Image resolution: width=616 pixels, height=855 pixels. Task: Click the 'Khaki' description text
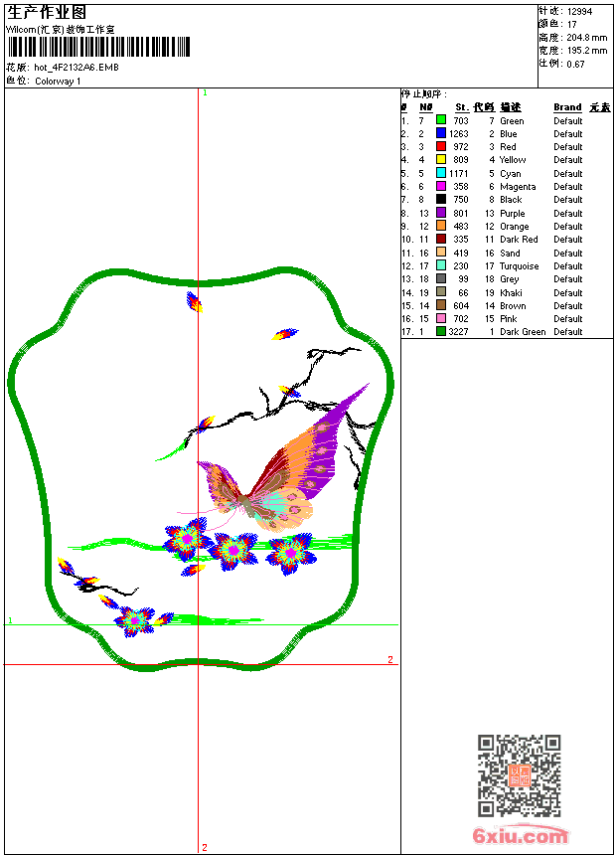[511, 293]
